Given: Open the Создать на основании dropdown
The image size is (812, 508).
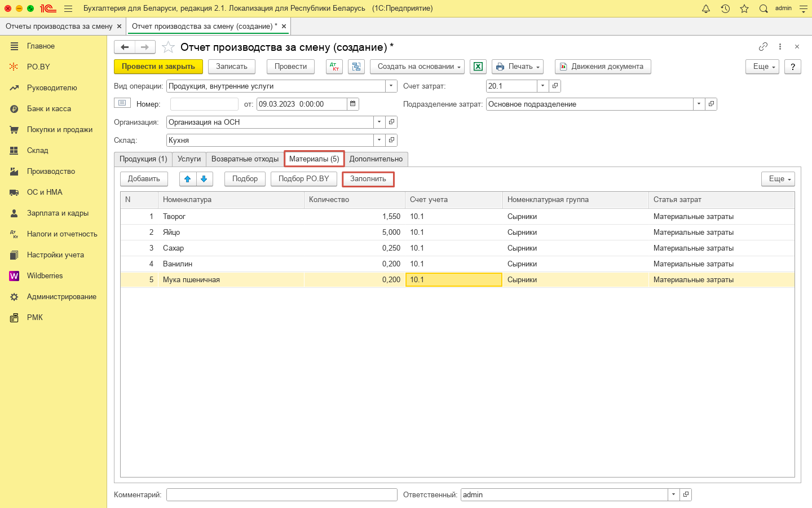Looking at the screenshot, I should [417, 67].
